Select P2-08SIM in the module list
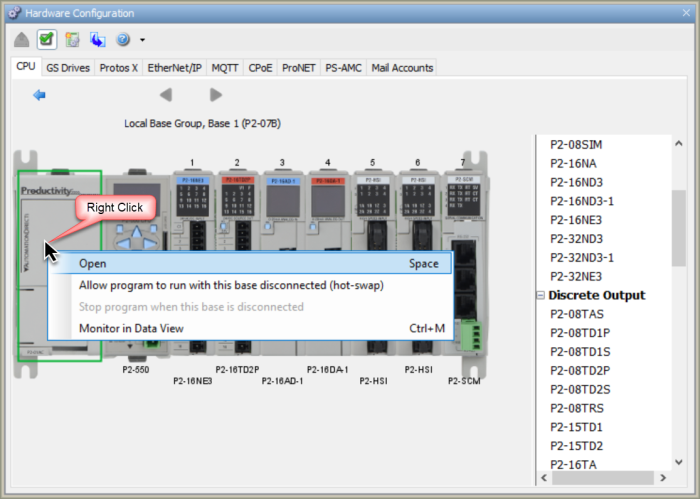 [x=576, y=145]
